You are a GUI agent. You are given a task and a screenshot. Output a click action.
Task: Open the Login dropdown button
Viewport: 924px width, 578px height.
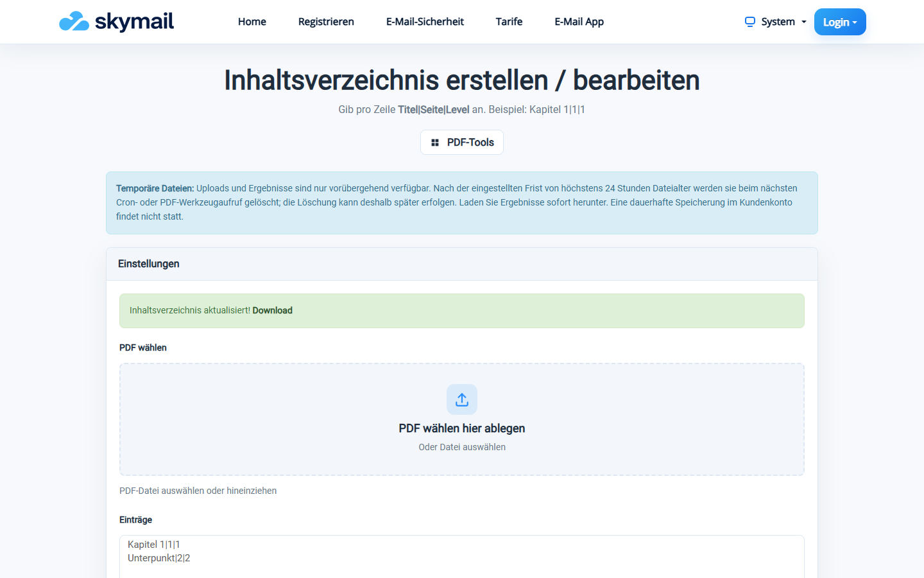pos(840,22)
